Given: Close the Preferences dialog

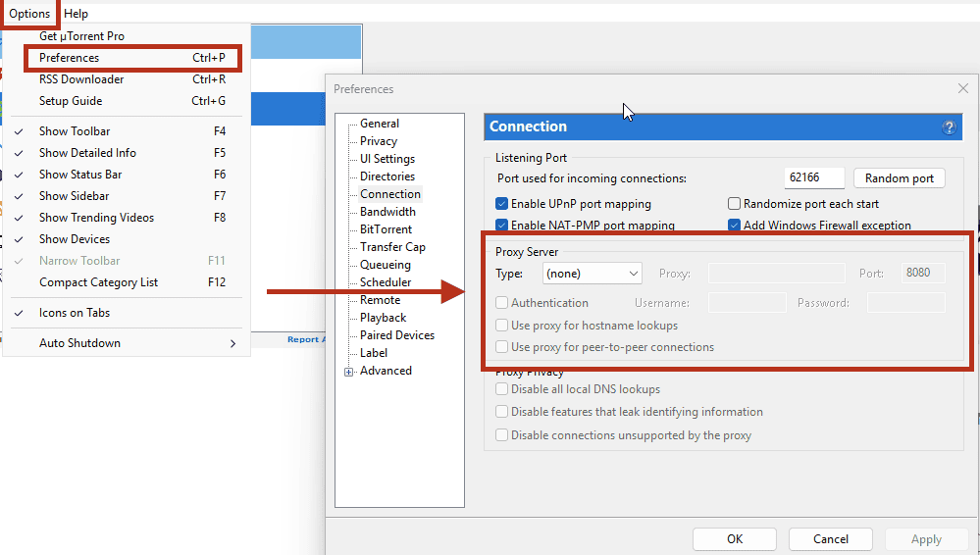Looking at the screenshot, I should coord(963,89).
